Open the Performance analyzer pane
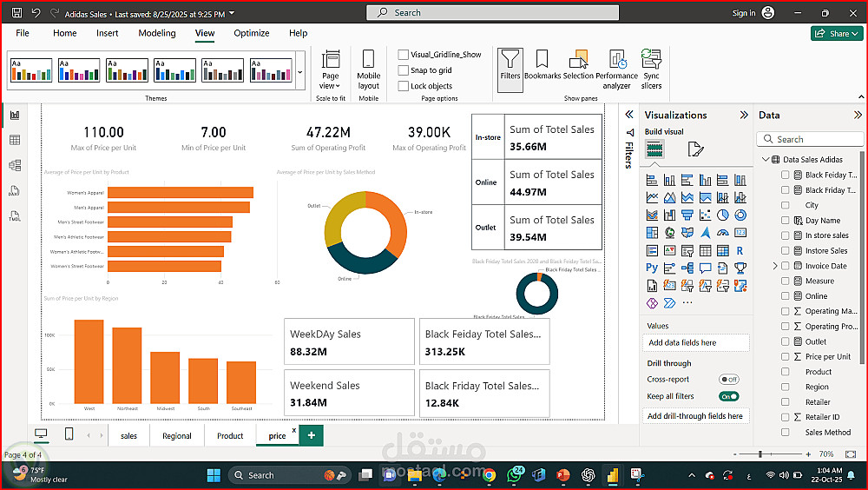The image size is (868, 490). tap(616, 70)
